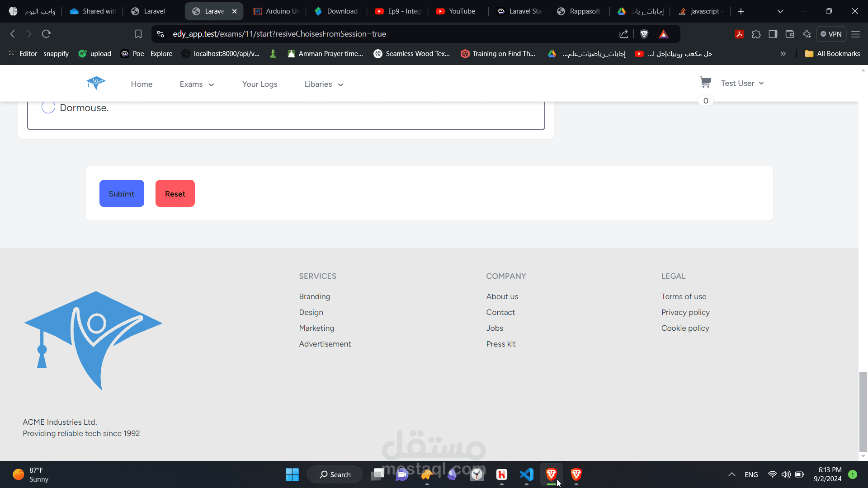Switch to the YouTube browser tab
The image size is (868, 488).
(x=456, y=11)
